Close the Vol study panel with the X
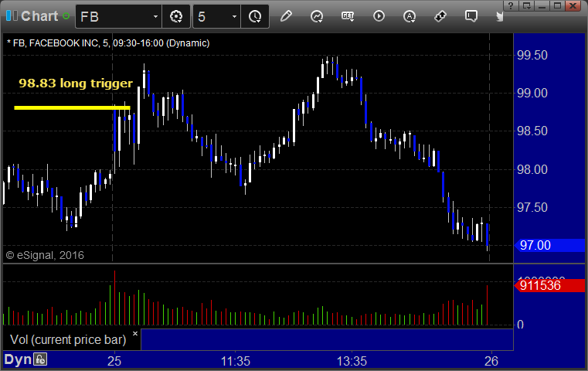588x371 pixels. click(135, 333)
